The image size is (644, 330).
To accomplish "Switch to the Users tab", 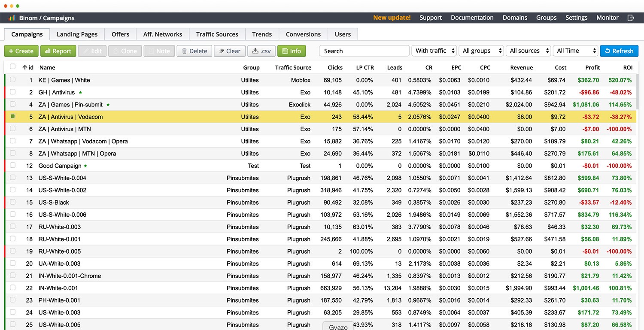I will [x=343, y=34].
